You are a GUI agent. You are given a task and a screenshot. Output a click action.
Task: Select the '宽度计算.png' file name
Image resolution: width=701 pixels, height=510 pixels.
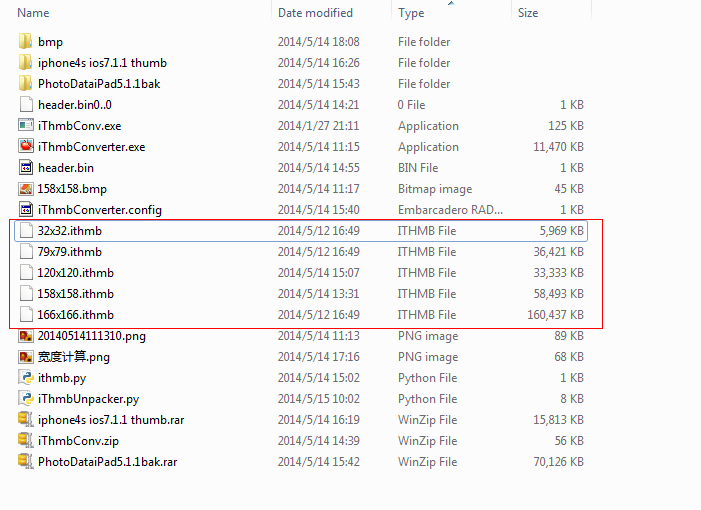74,357
